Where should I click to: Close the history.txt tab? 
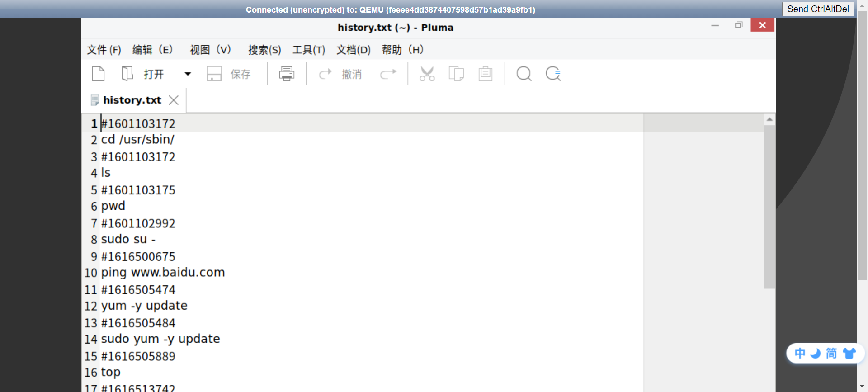[x=174, y=100]
